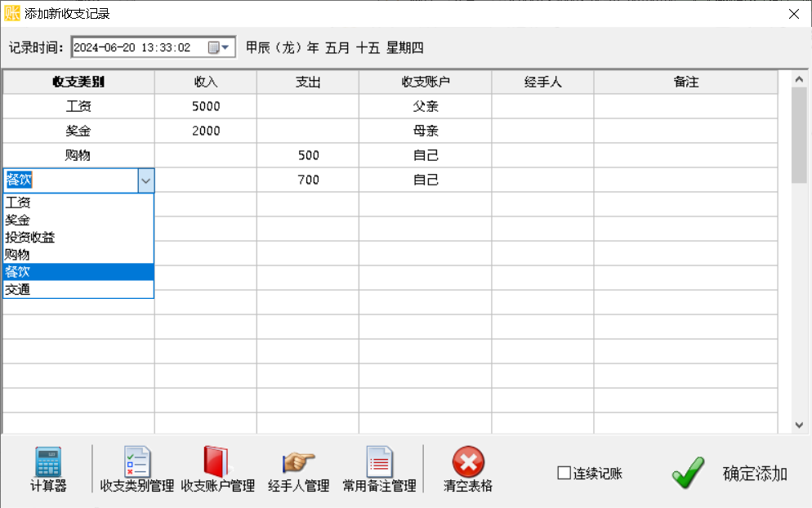Image resolution: width=812 pixels, height=508 pixels.
Task: Click the vertical scrollbar down arrow
Action: 799,425
